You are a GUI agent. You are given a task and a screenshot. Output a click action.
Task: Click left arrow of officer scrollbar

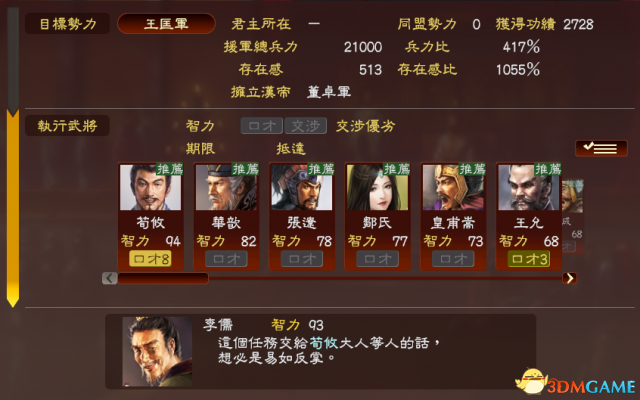point(109,278)
